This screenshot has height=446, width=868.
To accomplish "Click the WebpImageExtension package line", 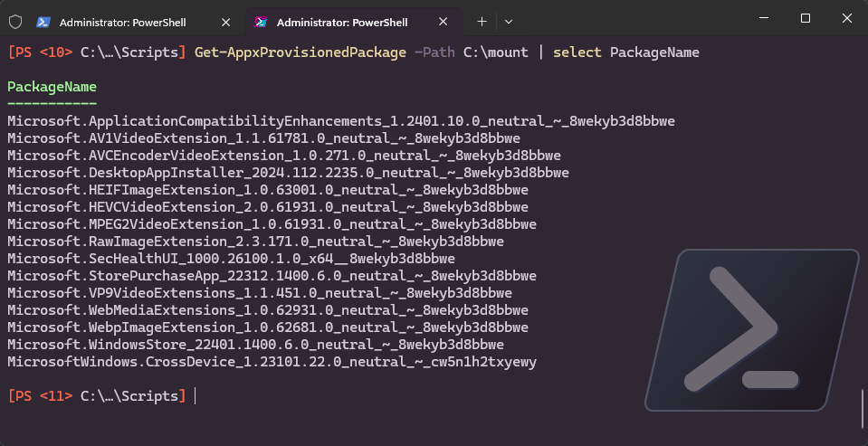I will coord(268,327).
